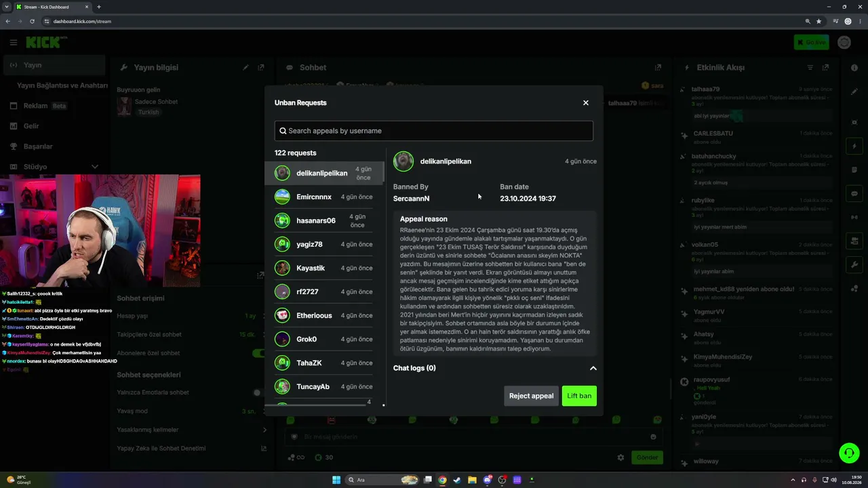Select the delikanlipelikan request in the list

tap(323, 173)
